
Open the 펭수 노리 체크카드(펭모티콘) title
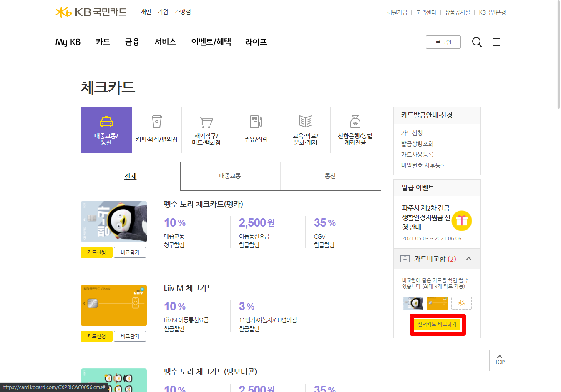tap(210, 371)
